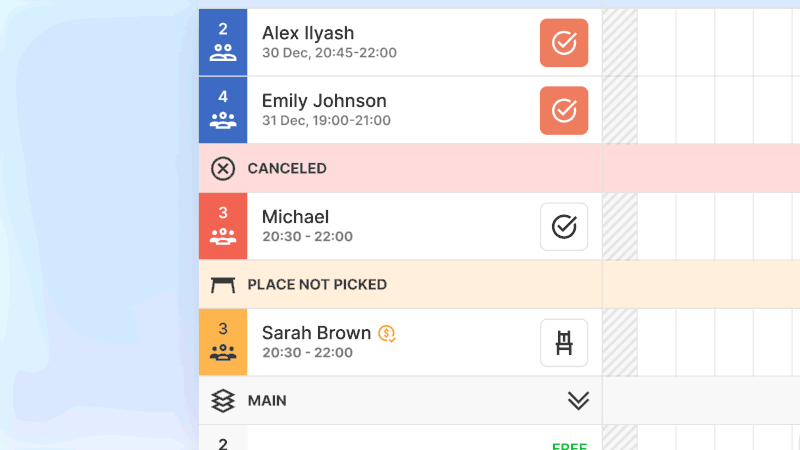Viewport: 800px width, 450px height.
Task: Click Alex Ilyash's blue 2-guest badge
Action: coord(223,43)
